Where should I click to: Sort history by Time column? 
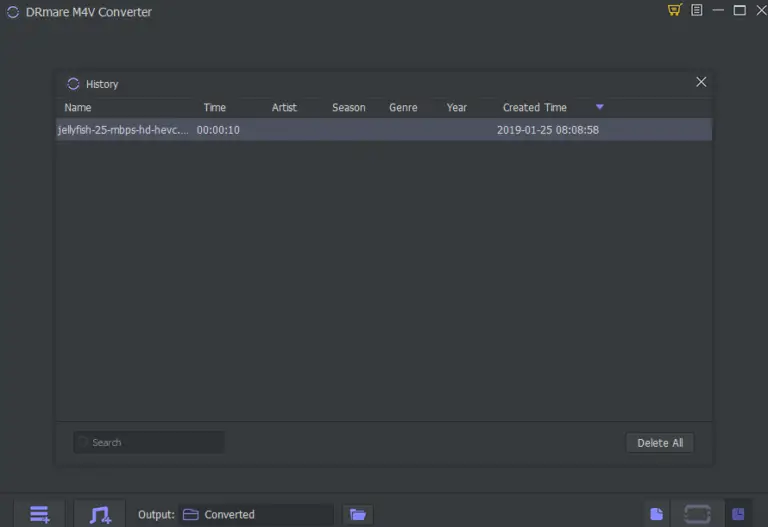coord(215,108)
